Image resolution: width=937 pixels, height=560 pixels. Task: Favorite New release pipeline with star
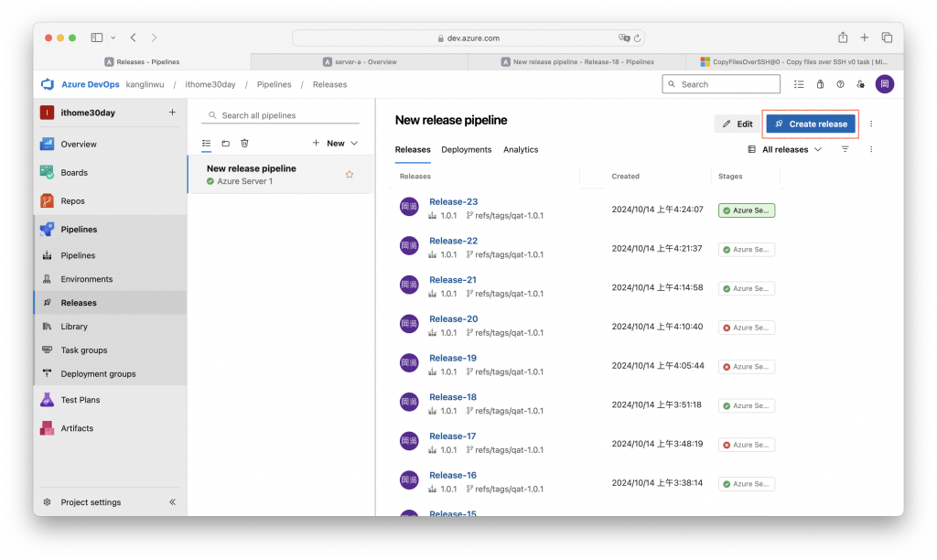tap(350, 175)
